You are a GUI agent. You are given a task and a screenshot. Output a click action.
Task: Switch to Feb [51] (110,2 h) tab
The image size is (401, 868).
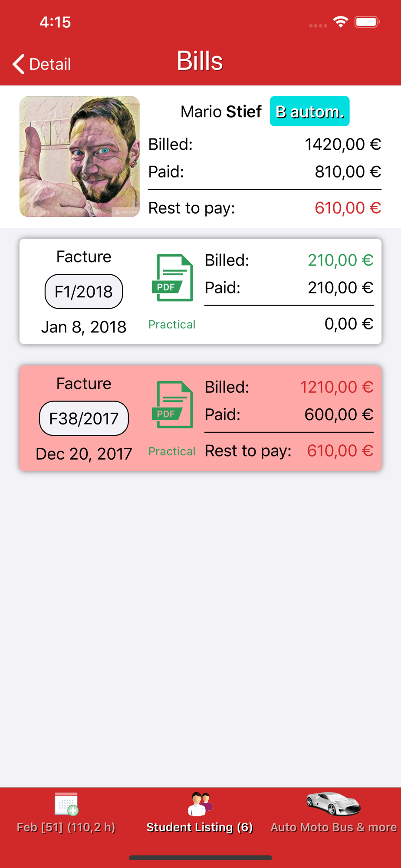(66, 812)
